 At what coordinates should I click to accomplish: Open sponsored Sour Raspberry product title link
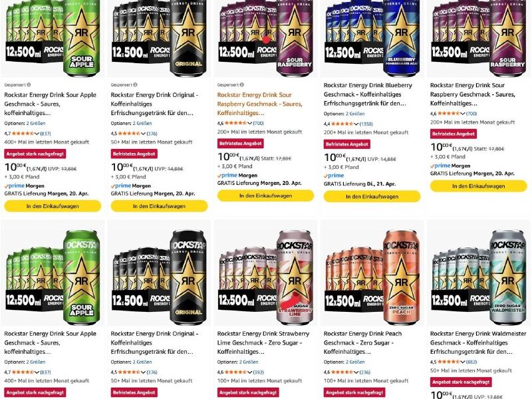(x=259, y=104)
